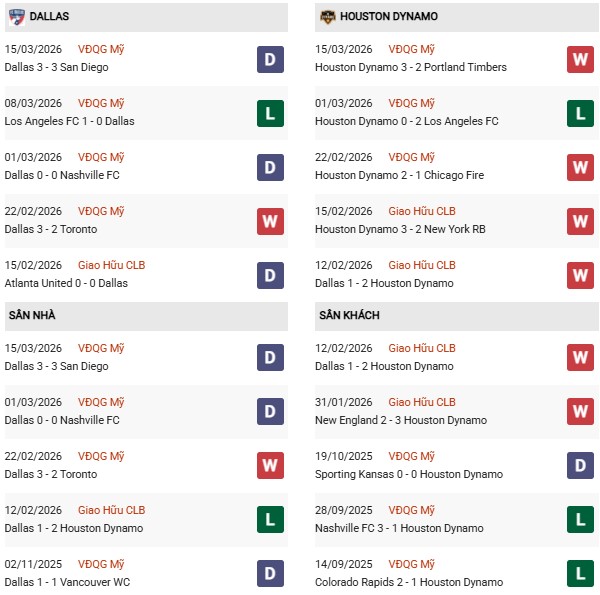Open the Colorado Rapids 2-1 Houston Dynamo match

pos(408,583)
